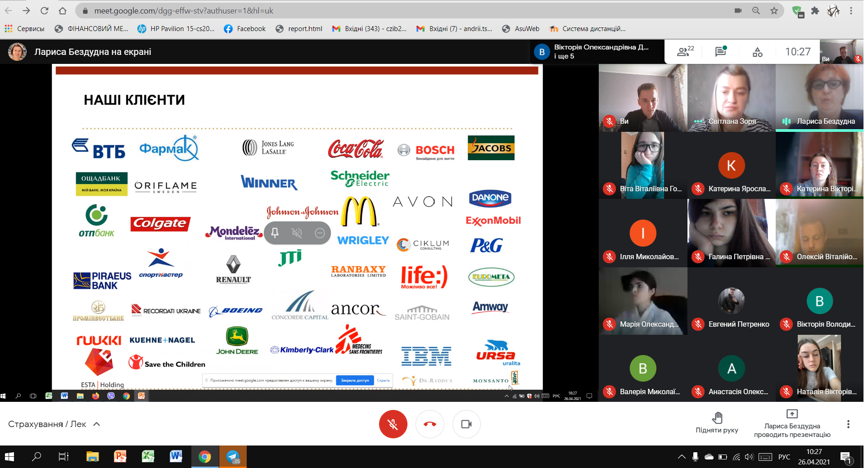Select Світлана Зоря video tile

731,98
